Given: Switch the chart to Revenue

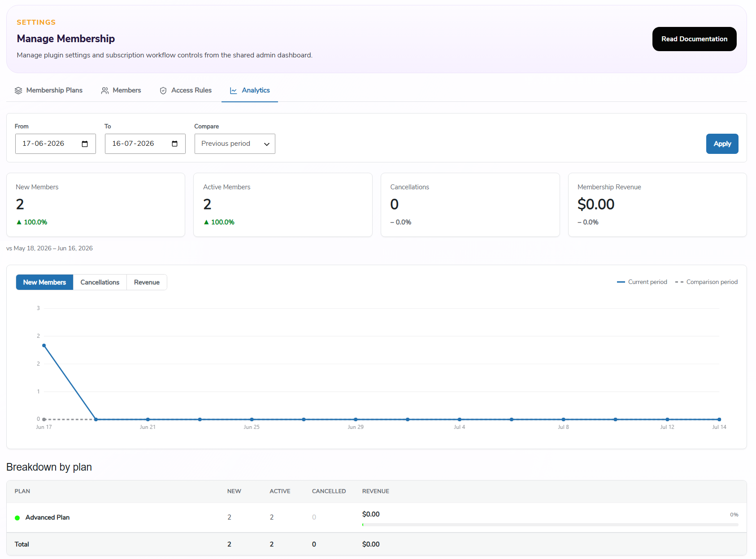Looking at the screenshot, I should tap(147, 282).
